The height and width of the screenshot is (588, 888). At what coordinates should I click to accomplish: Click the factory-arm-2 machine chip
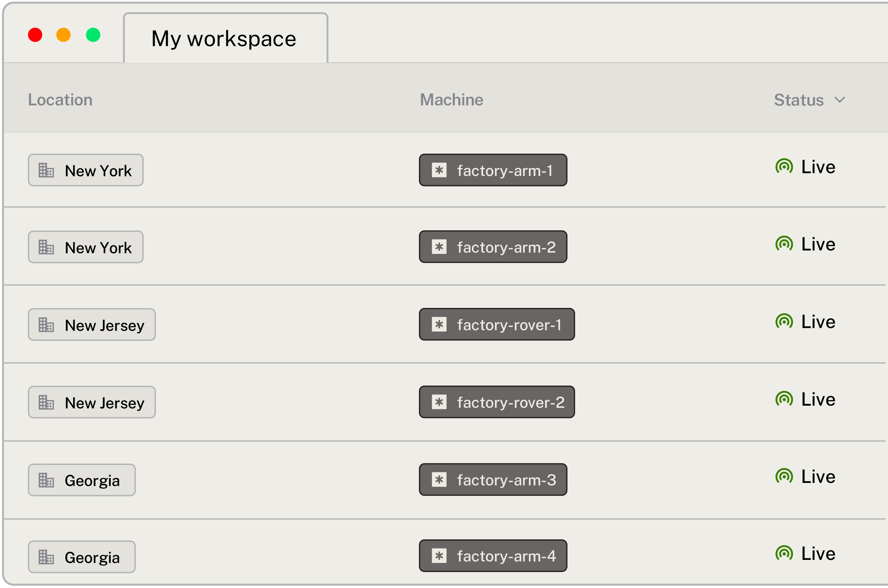(493, 247)
